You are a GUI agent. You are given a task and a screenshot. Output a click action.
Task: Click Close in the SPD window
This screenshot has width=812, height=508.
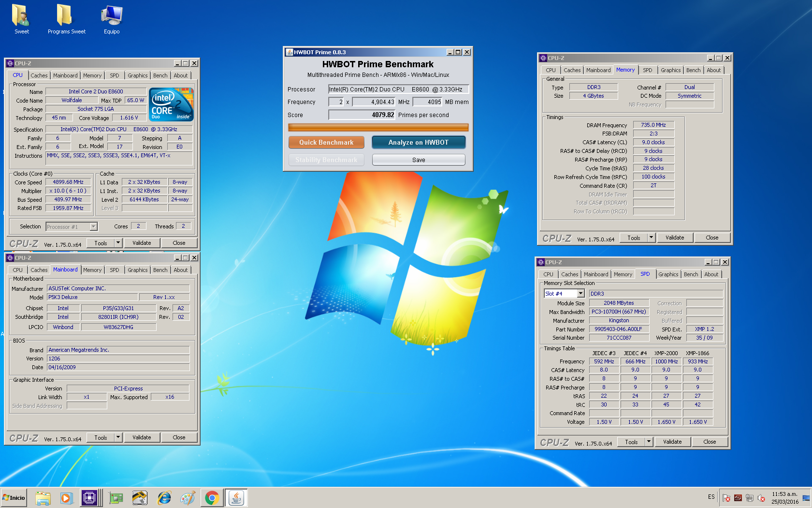(710, 442)
